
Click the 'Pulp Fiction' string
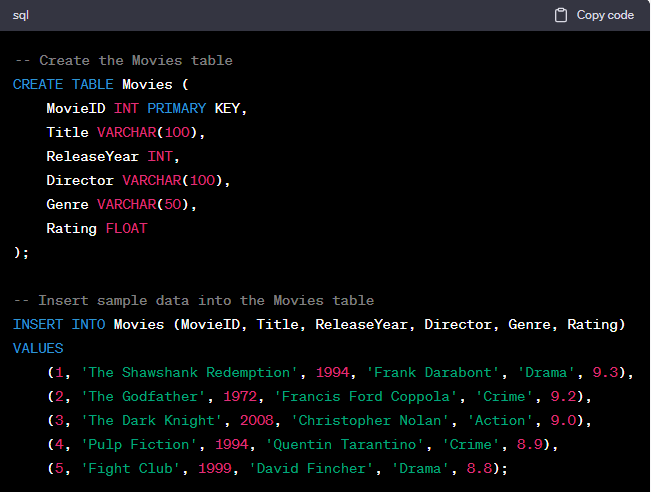pos(139,445)
